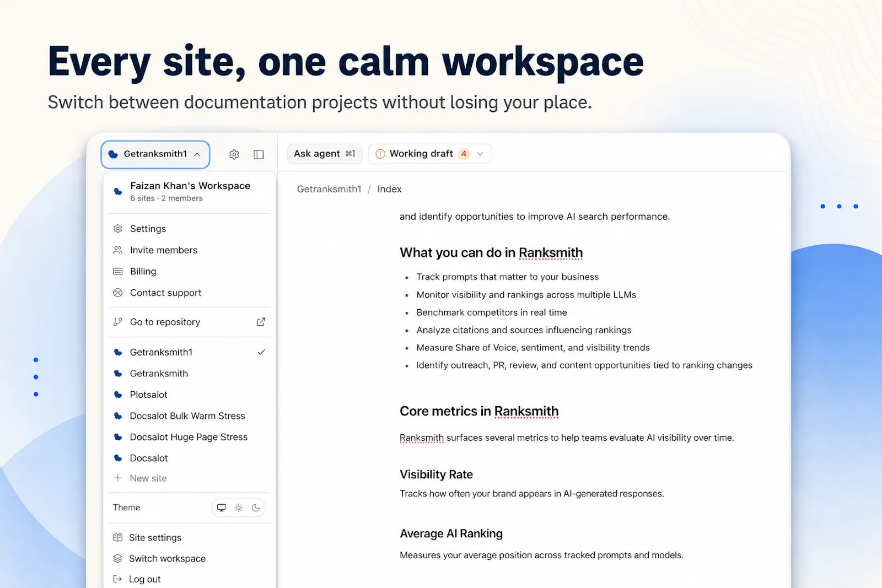Select Contact support menu item
The height and width of the screenshot is (588, 882).
pyautogui.click(x=189, y=293)
